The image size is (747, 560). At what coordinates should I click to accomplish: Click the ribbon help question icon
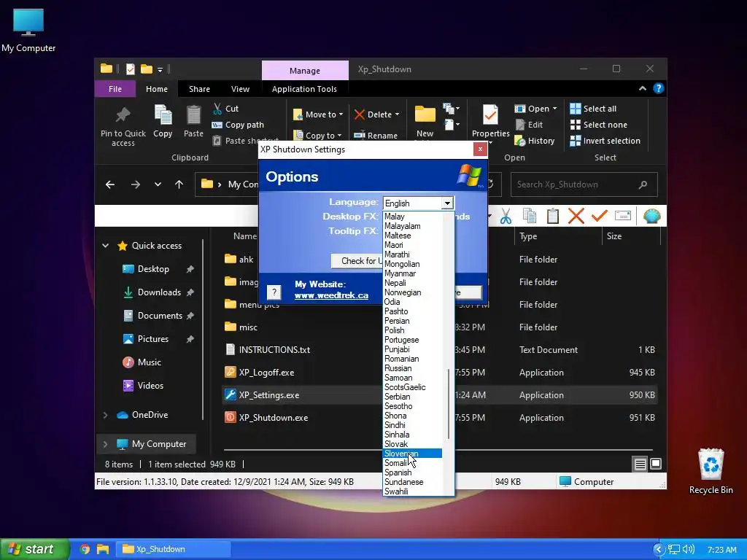pyautogui.click(x=659, y=88)
